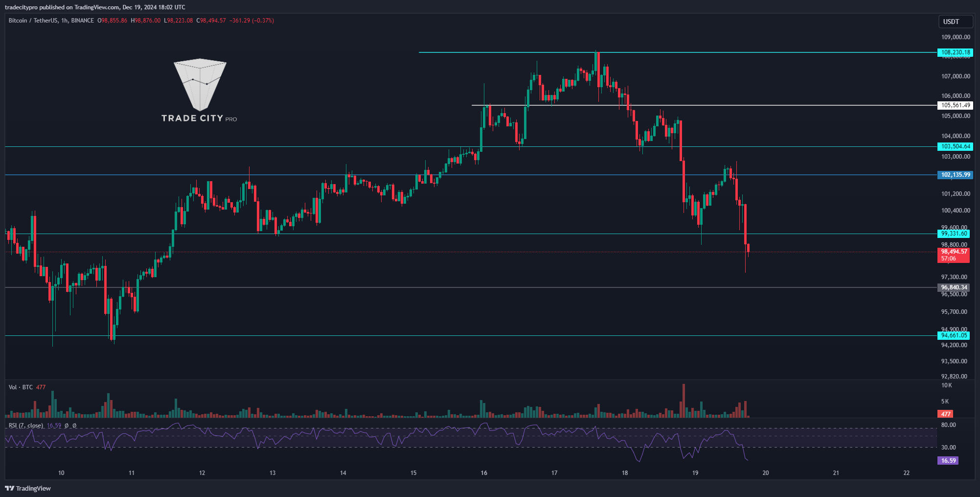Image resolution: width=980 pixels, height=497 pixels.
Task: Click the red 477 volume value tag
Action: (946, 414)
